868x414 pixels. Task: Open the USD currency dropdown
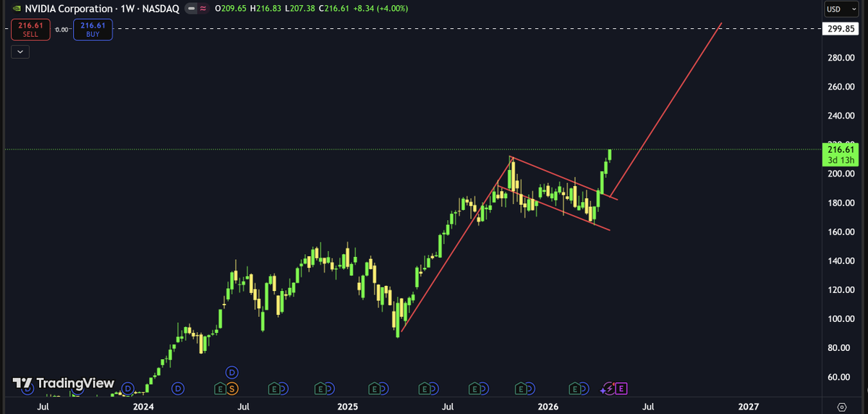pyautogui.click(x=842, y=9)
